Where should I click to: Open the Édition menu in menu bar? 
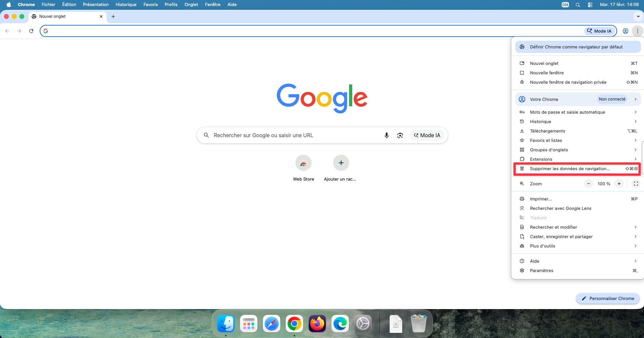pyautogui.click(x=69, y=4)
